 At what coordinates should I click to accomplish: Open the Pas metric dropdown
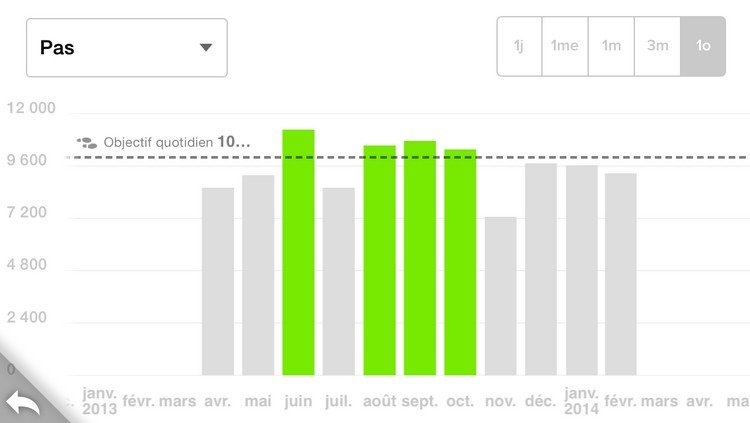point(126,47)
